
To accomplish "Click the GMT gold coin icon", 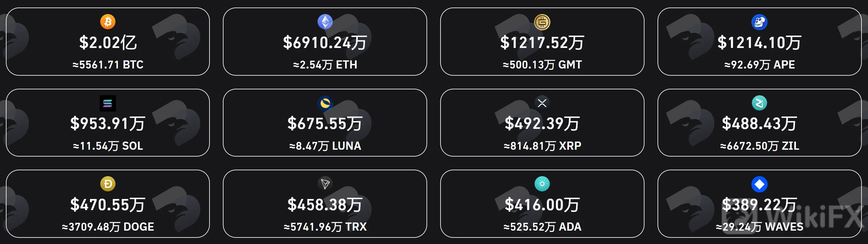I will [x=542, y=22].
